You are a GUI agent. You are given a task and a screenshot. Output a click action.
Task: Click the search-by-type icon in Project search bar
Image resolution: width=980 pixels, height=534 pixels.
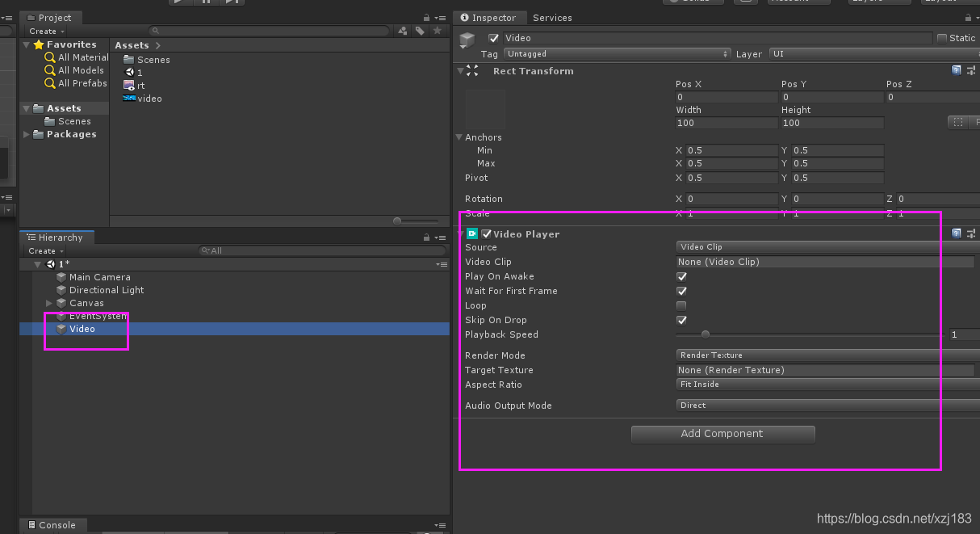click(402, 29)
